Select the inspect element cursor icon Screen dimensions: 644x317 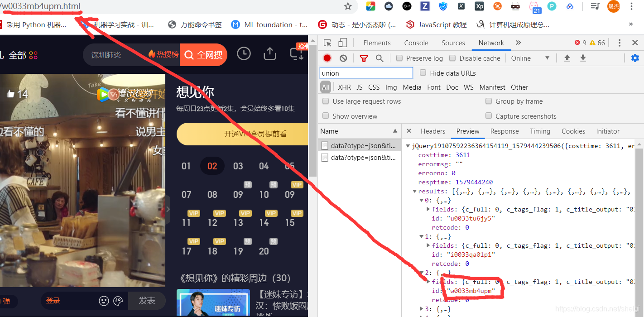pyautogui.click(x=327, y=42)
